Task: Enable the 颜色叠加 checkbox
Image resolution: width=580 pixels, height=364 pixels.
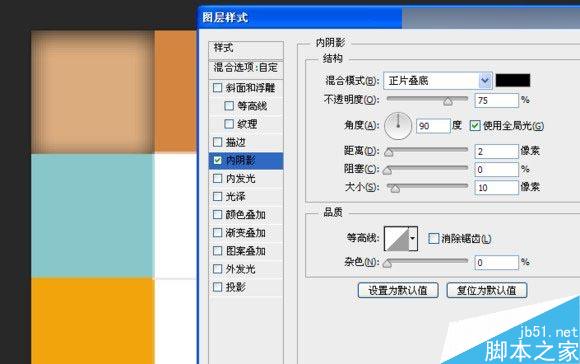Action: (218, 215)
